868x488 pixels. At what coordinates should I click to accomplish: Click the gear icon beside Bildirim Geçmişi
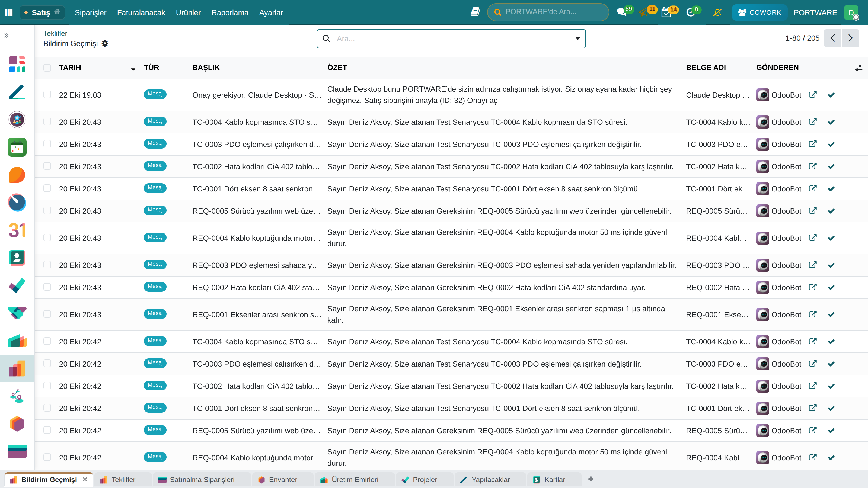coord(105,43)
